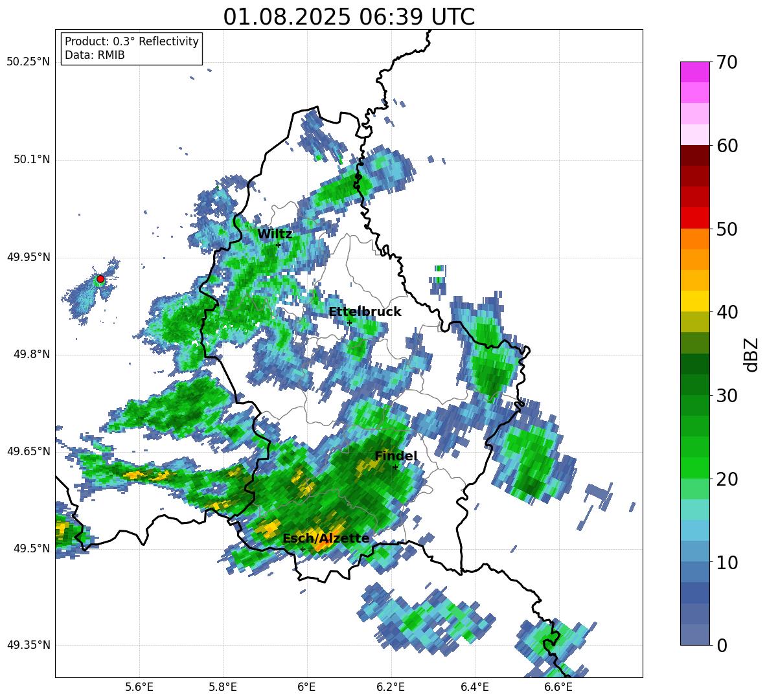Select the Wiltz city label
Screen dimensions: 767x700
[275, 234]
